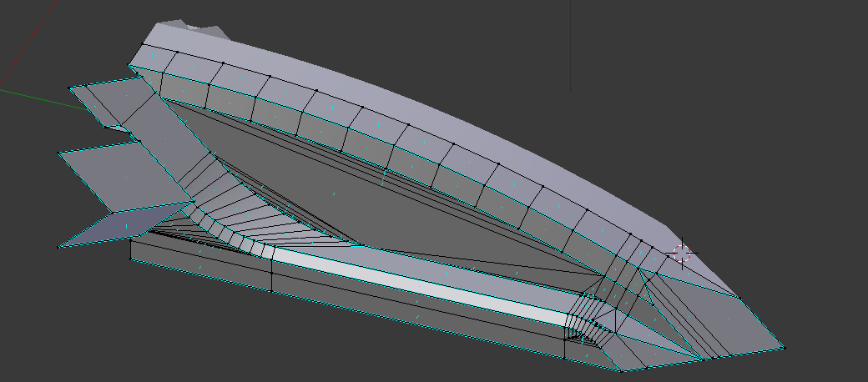
Task: Select the blue-tinted fin face at the tail
Action: pos(124,225)
